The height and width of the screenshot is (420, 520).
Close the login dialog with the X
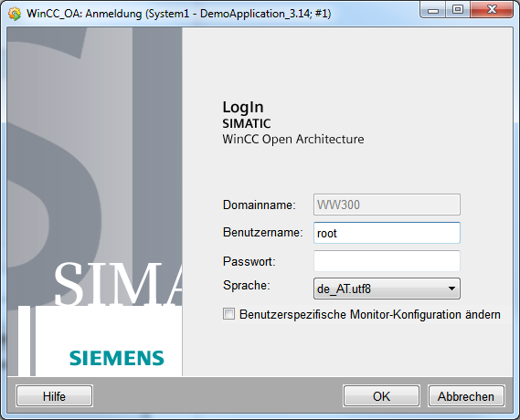pos(492,10)
